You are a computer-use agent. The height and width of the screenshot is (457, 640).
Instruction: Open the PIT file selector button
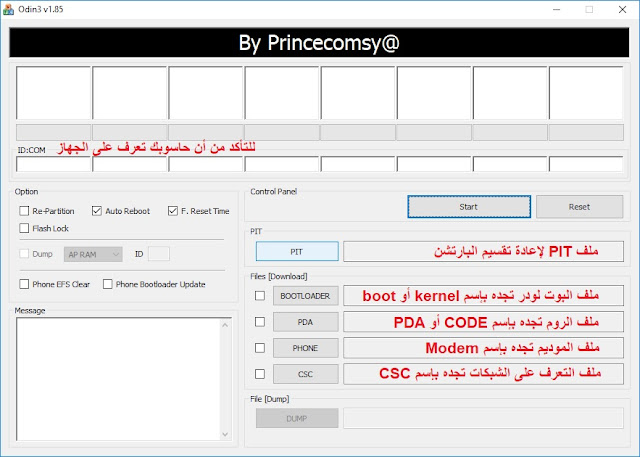297,251
